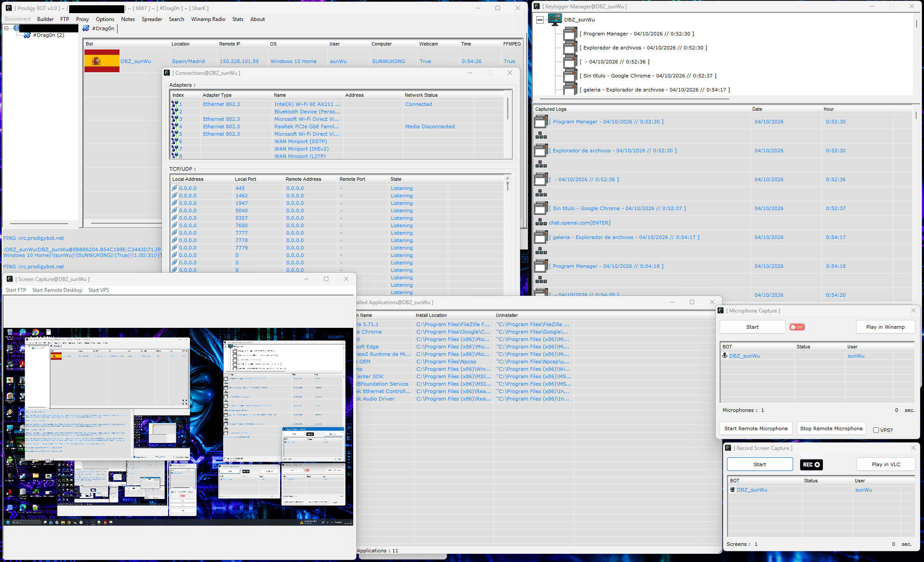The image size is (924, 562).
Task: Click Start Remote Microphone button
Action: (x=756, y=429)
